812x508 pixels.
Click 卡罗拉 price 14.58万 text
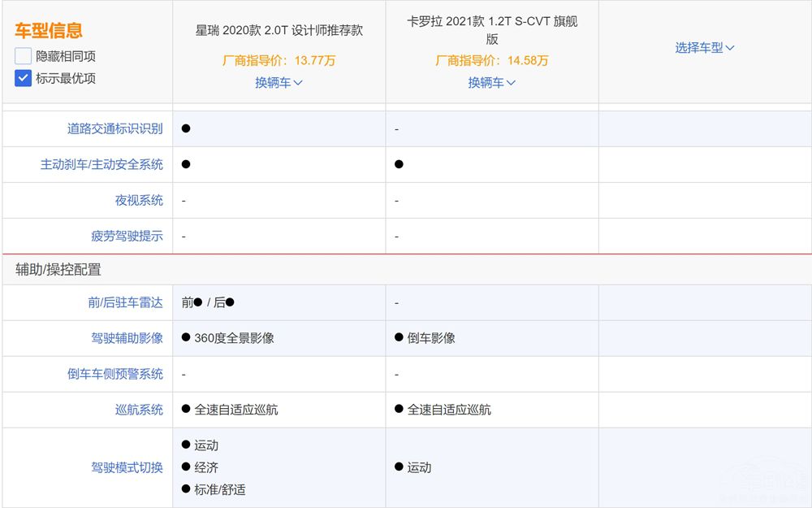(x=491, y=60)
